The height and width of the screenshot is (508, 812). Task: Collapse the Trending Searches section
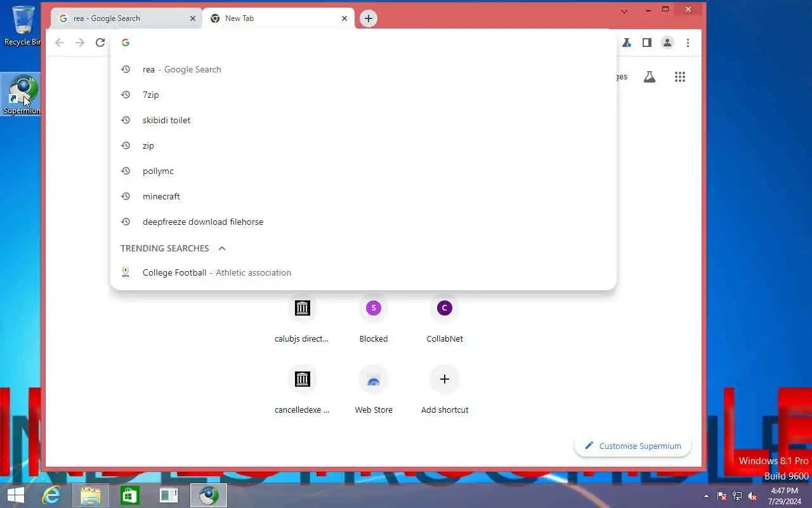click(x=222, y=248)
